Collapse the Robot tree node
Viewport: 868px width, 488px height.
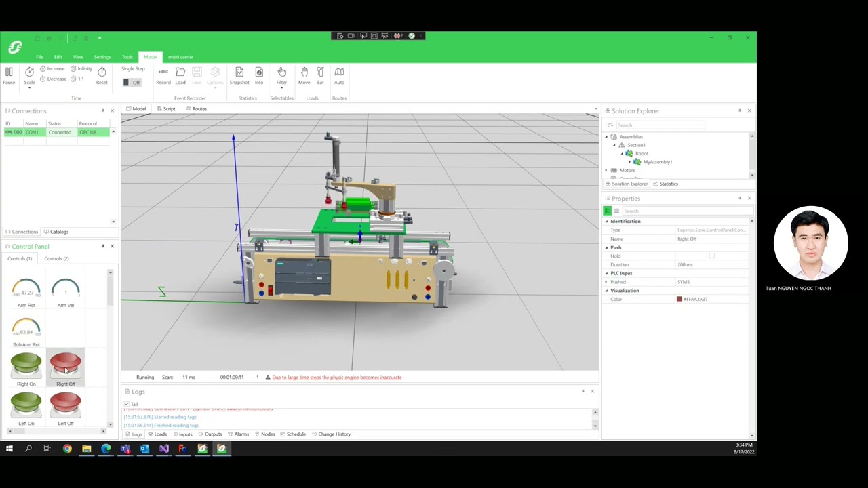pyautogui.click(x=622, y=154)
